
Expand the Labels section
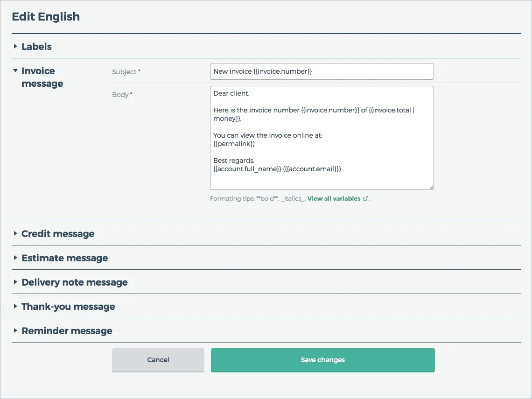click(x=36, y=46)
